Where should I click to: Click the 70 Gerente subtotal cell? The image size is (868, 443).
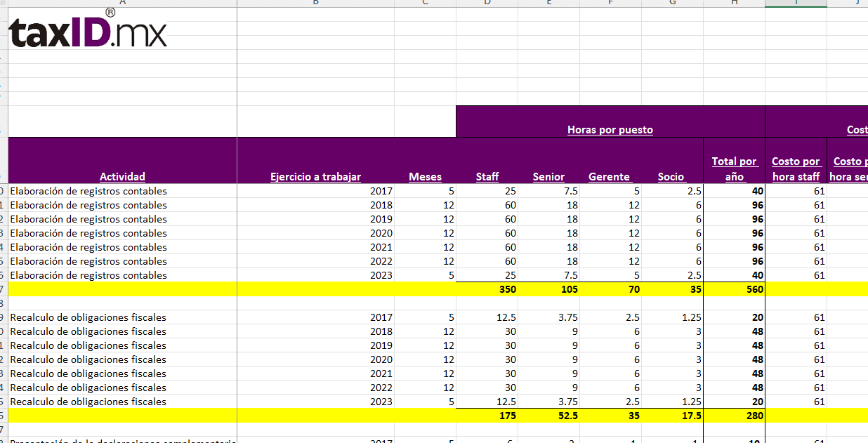(610, 289)
